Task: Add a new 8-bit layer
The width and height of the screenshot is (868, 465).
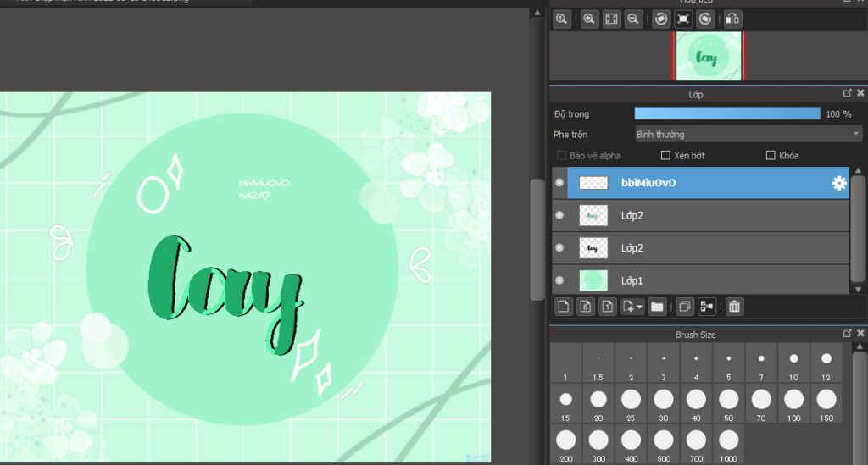Action: point(586,307)
